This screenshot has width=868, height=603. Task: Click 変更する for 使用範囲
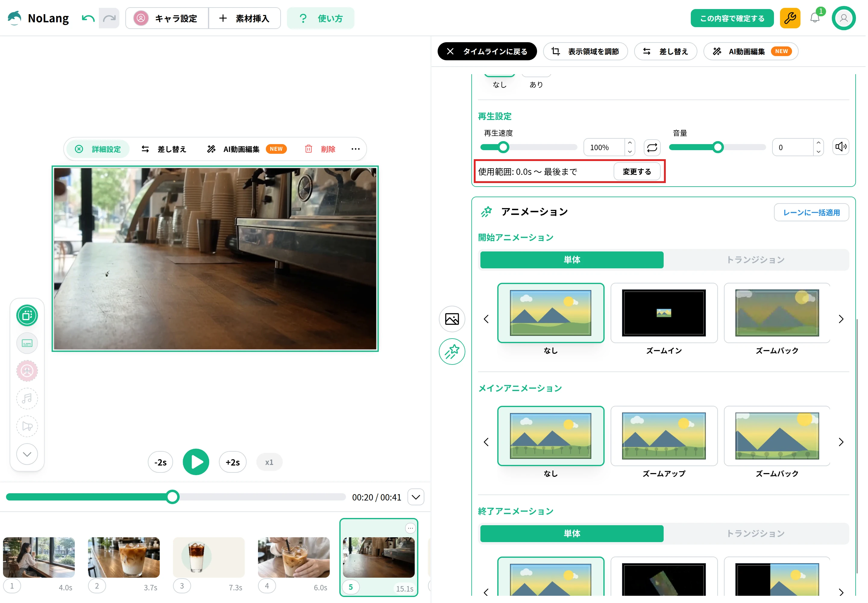(x=637, y=172)
